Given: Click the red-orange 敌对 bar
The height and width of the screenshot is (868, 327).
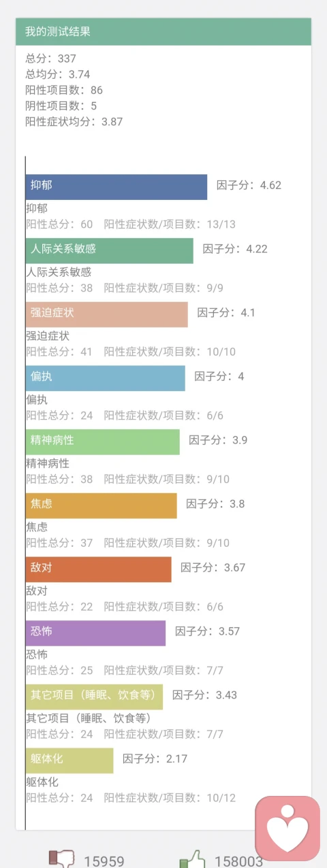Looking at the screenshot, I should 99,569.
